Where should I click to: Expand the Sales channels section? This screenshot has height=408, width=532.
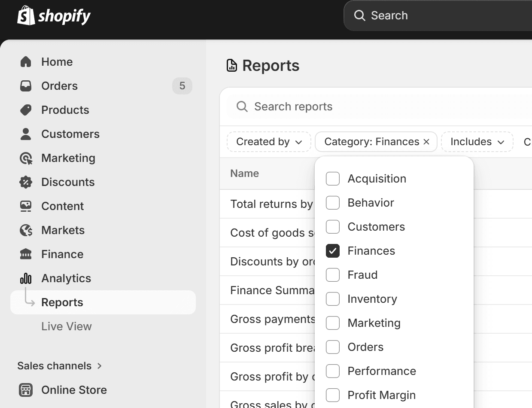click(60, 365)
